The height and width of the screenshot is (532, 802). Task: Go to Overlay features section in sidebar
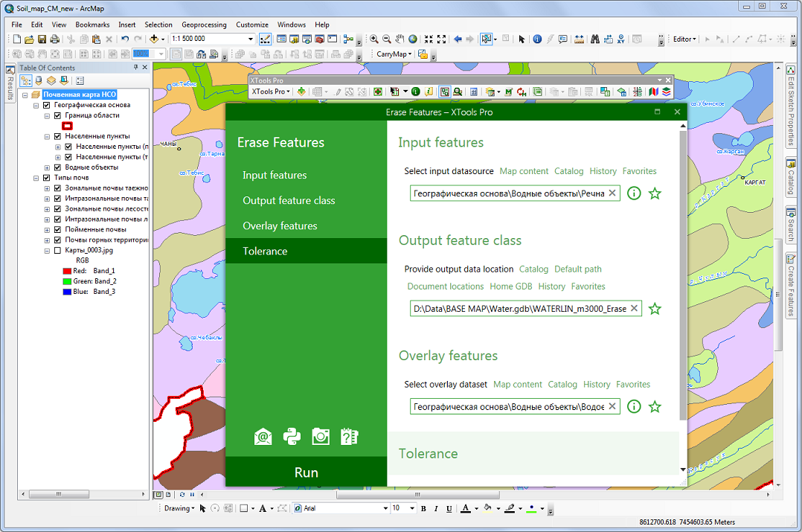306,225
